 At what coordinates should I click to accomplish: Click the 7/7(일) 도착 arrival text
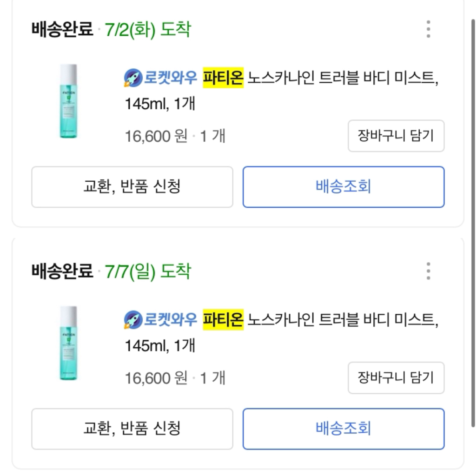(x=148, y=271)
